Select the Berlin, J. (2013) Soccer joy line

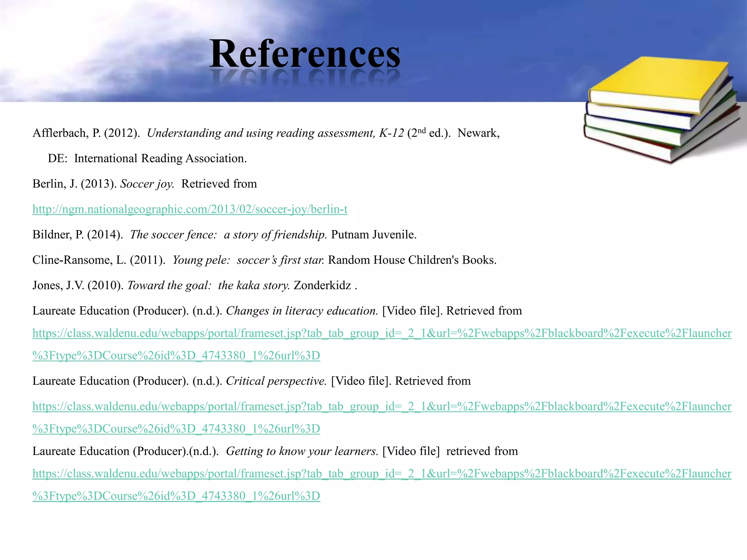click(144, 184)
